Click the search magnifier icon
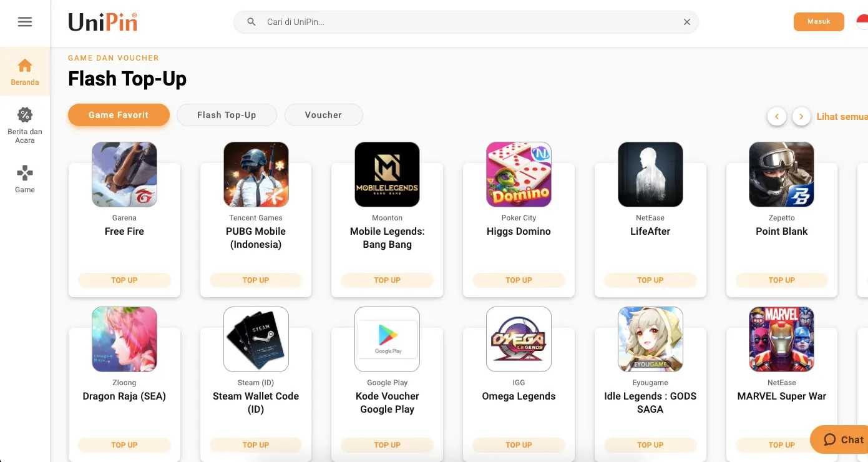This screenshot has height=462, width=868. (x=251, y=22)
